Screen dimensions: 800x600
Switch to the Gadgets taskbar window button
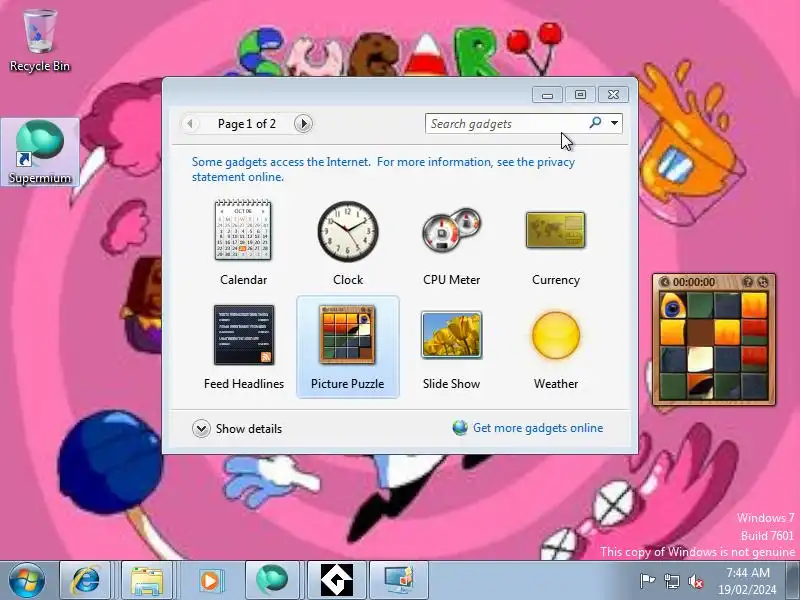point(399,580)
